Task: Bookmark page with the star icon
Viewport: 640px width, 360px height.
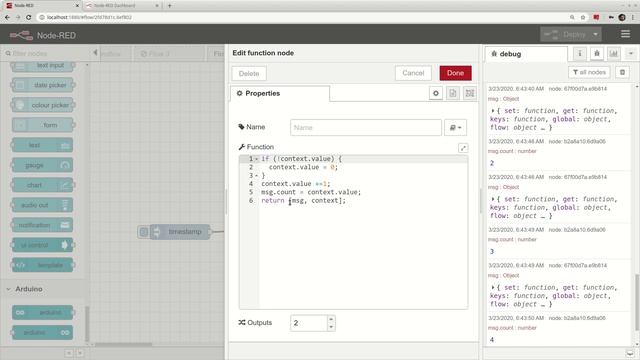Action: pos(583,17)
